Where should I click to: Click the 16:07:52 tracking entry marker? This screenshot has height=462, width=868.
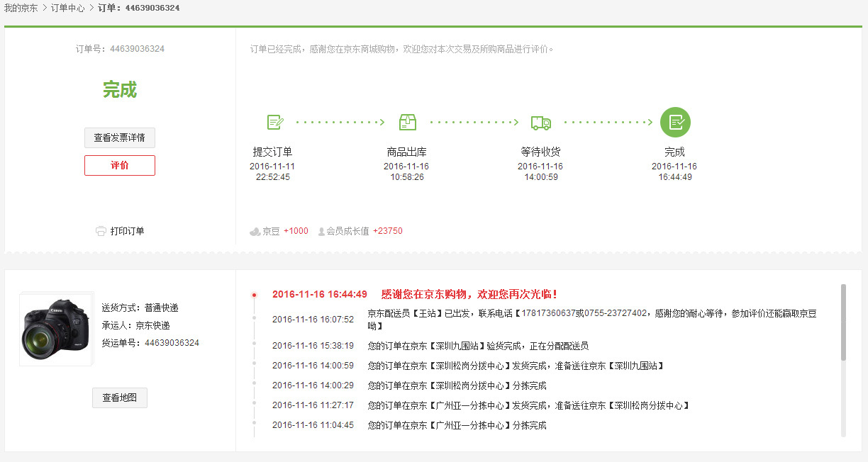[x=254, y=318]
